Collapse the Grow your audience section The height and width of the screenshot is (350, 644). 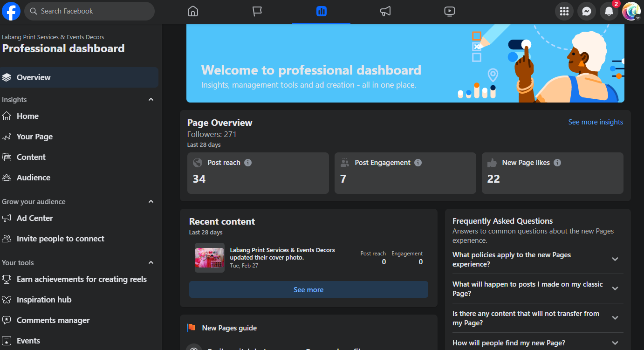coord(151,201)
